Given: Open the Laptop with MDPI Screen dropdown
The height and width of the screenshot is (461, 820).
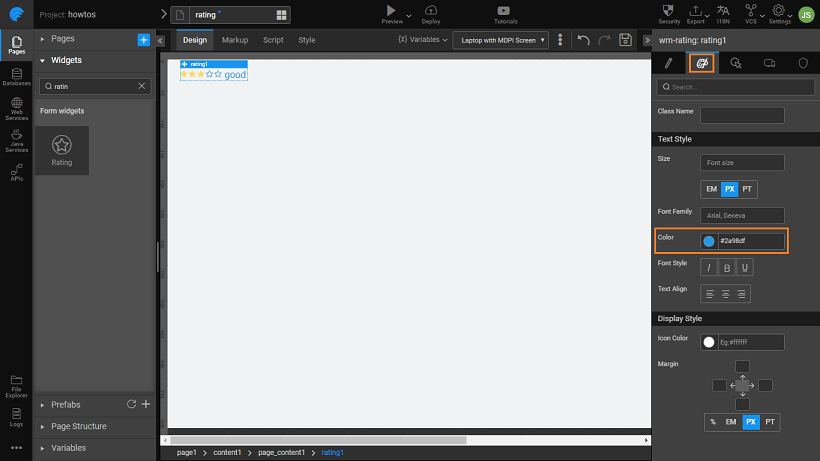Looking at the screenshot, I should point(500,40).
